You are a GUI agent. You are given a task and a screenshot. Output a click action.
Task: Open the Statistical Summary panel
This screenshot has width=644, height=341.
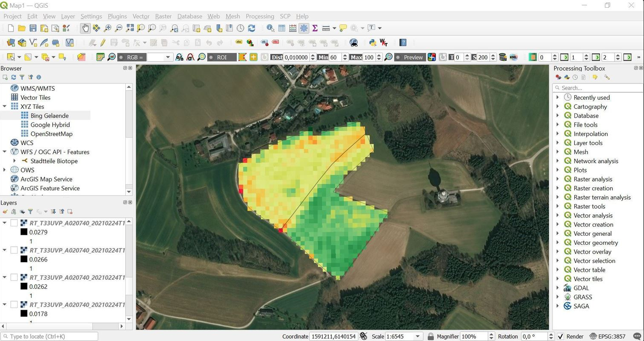pos(315,28)
